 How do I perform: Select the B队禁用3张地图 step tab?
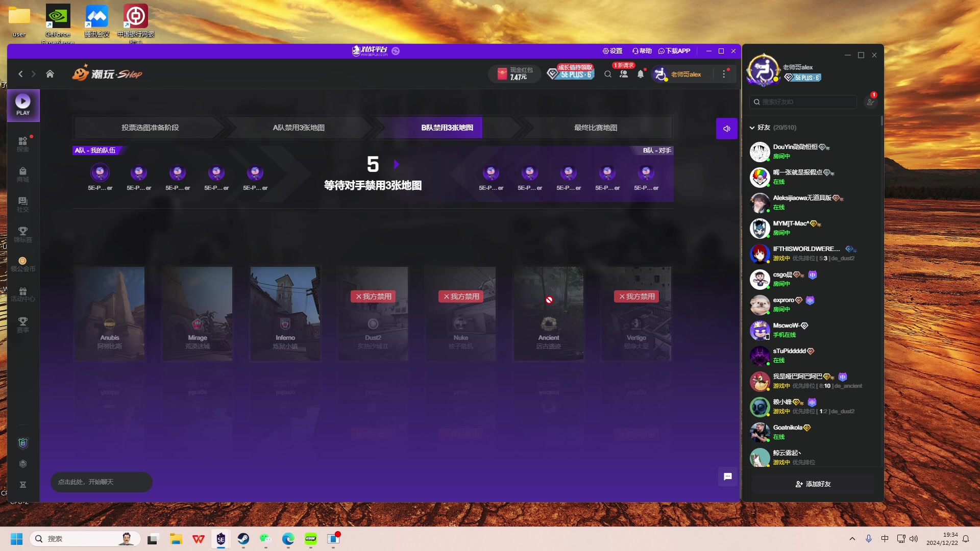pyautogui.click(x=447, y=128)
